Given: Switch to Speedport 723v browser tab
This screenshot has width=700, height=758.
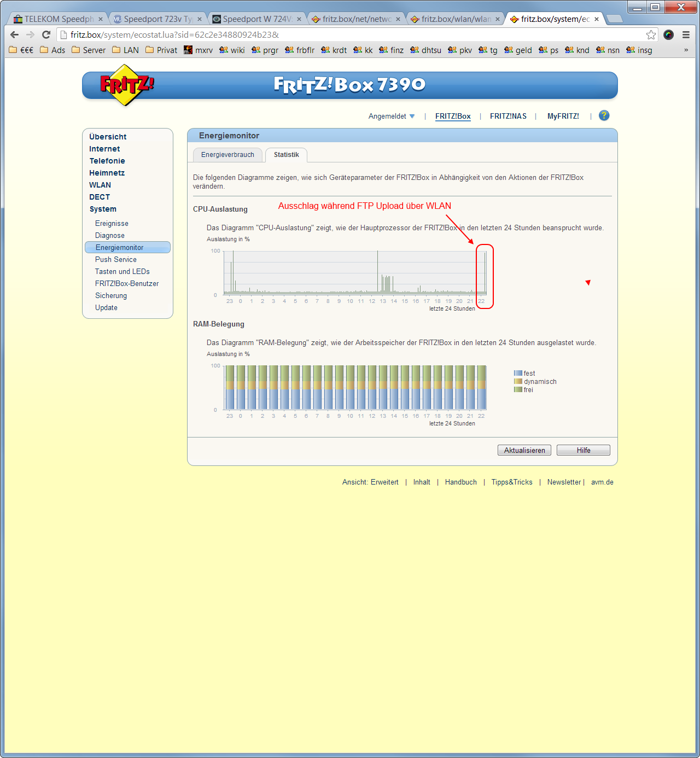Looking at the screenshot, I should (157, 19).
